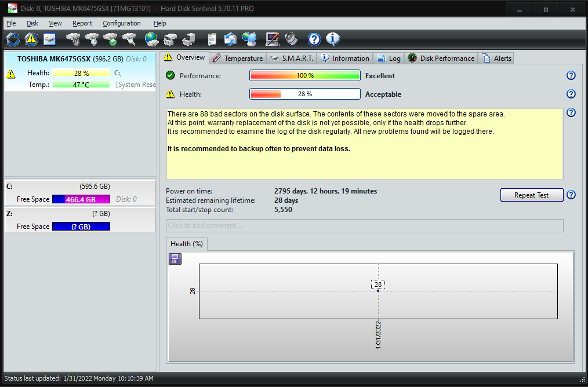Click the 1/31/2022 date label under graph
588x387 pixels.
(x=378, y=335)
